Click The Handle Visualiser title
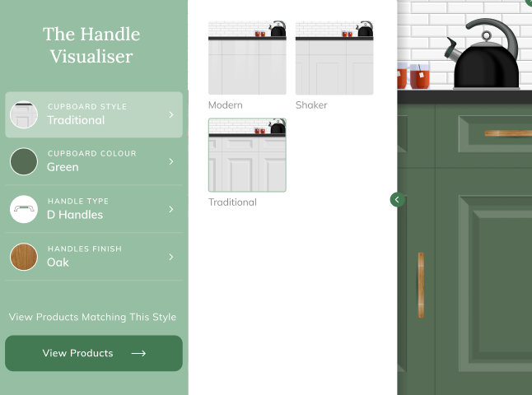532x395 pixels. click(91, 45)
